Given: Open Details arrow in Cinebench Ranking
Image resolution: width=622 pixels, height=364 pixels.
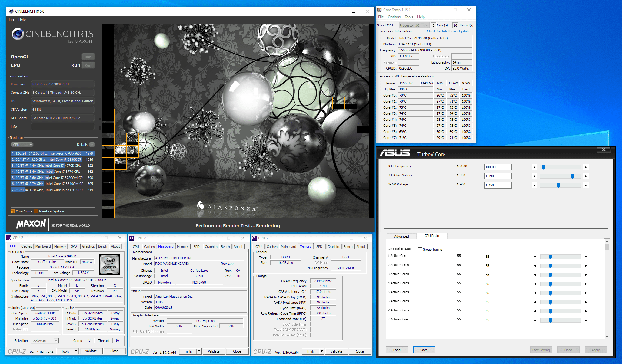Looking at the screenshot, I should [92, 145].
